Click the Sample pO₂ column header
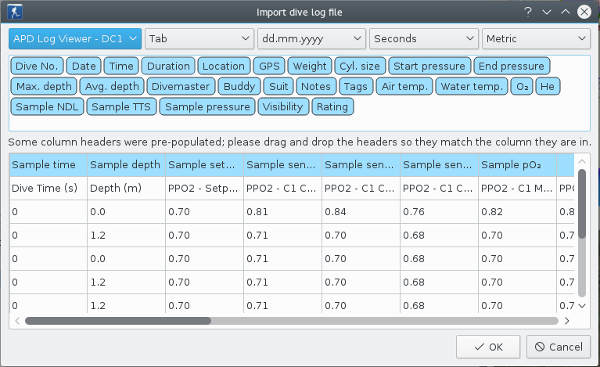600x367 pixels. pos(517,165)
